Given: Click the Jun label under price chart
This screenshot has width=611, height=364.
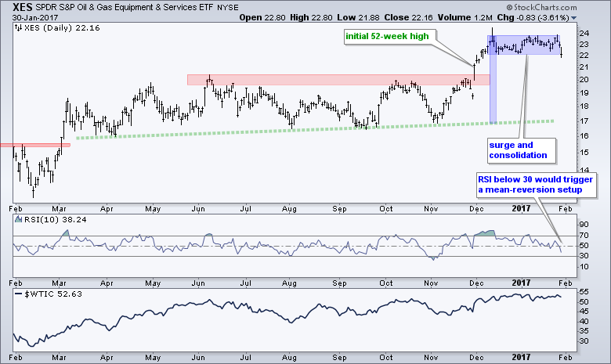Looking at the screenshot, I should click(198, 209).
